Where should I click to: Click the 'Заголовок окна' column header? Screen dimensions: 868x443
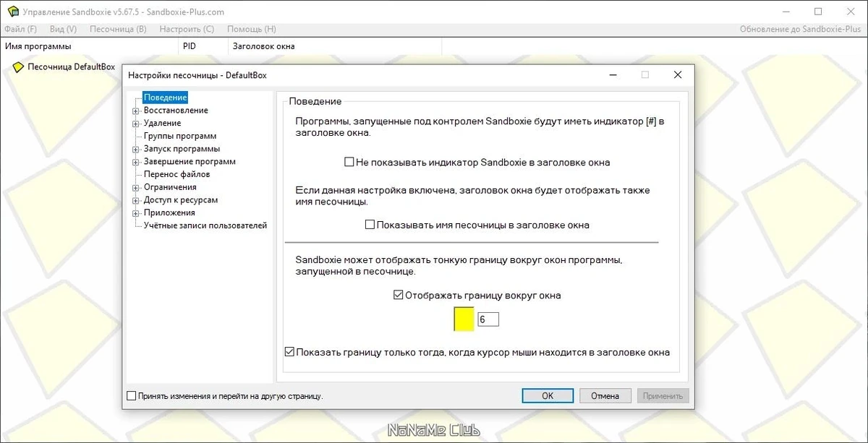pos(334,46)
